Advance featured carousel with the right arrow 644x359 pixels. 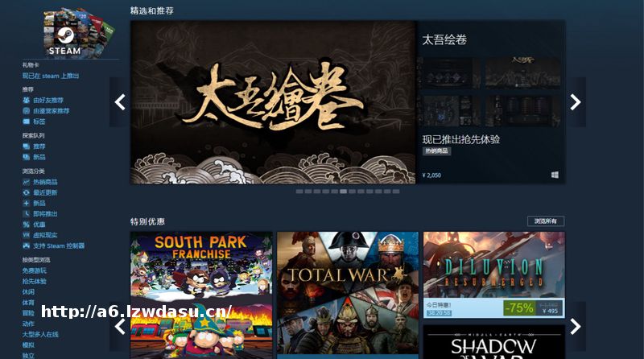point(576,102)
